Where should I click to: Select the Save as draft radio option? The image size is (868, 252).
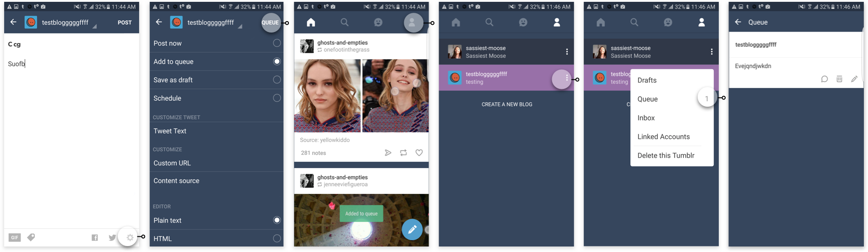pyautogui.click(x=277, y=80)
